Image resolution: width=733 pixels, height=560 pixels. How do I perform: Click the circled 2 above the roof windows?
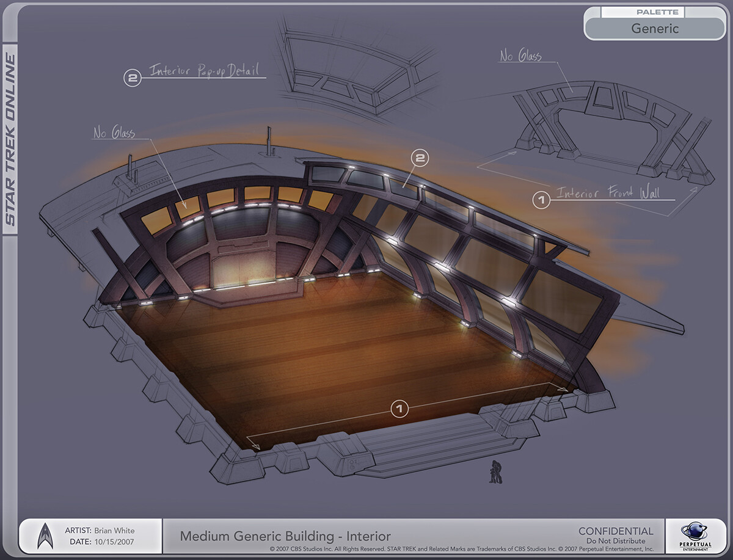[420, 158]
